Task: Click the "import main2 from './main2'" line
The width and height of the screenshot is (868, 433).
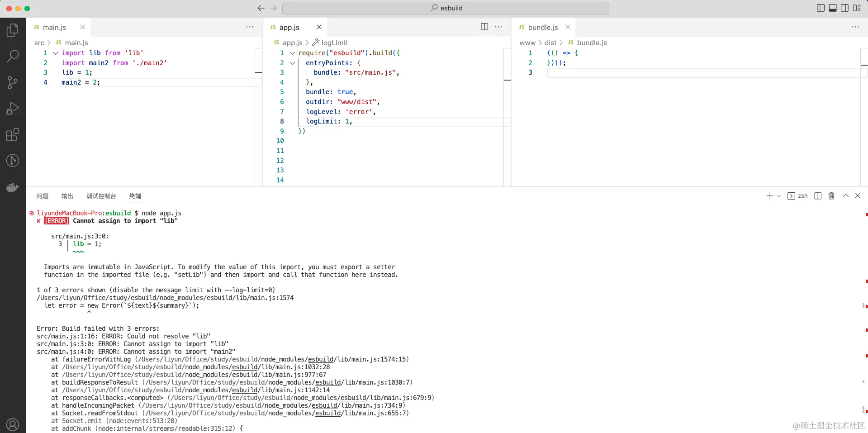Action: 114,63
